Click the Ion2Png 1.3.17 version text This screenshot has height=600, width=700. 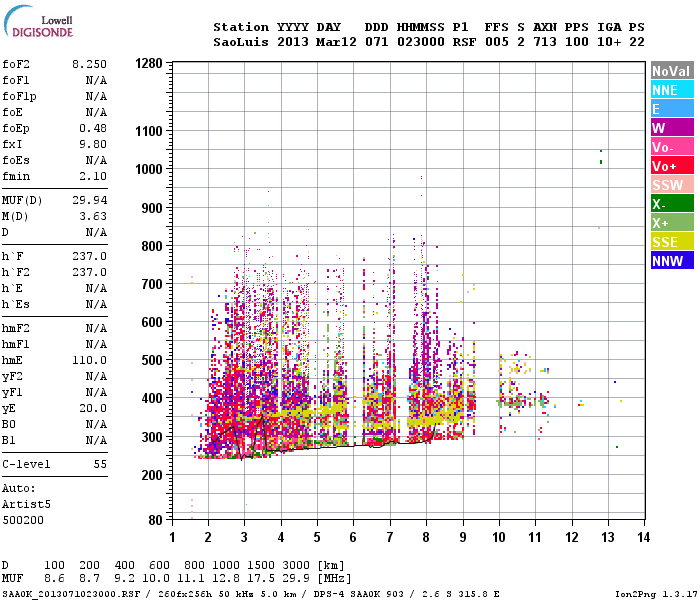[x=656, y=594]
